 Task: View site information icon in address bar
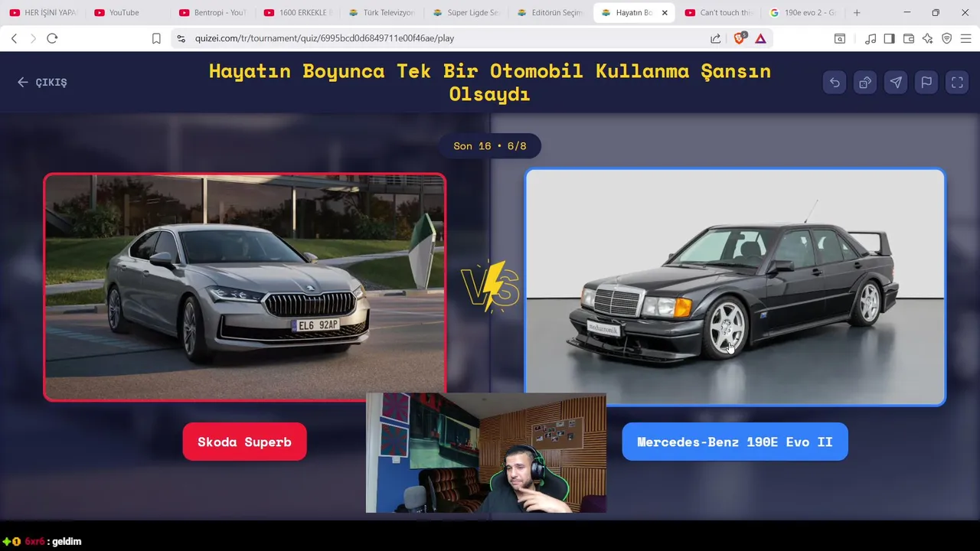[181, 38]
